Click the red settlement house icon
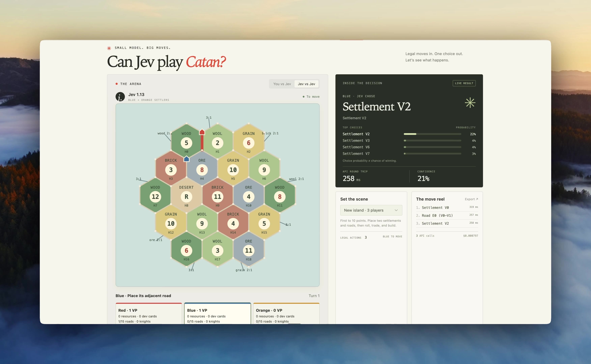This screenshot has height=364, width=591. pos(202,132)
